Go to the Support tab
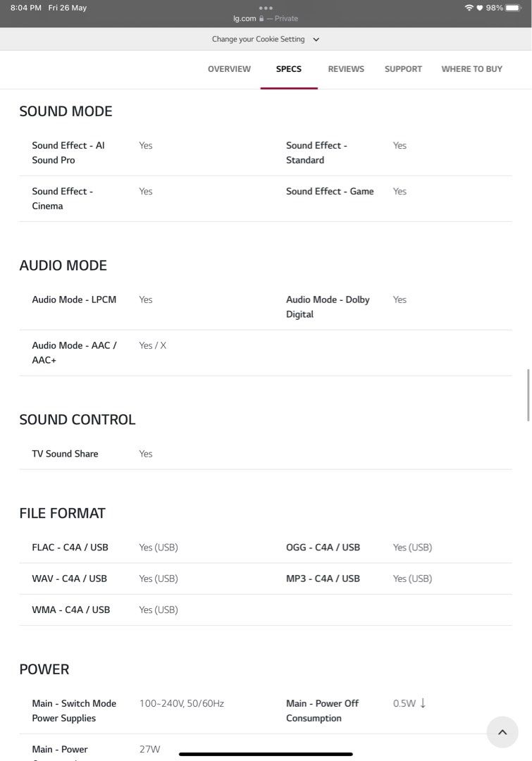Image resolution: width=532 pixels, height=761 pixels. point(403,69)
